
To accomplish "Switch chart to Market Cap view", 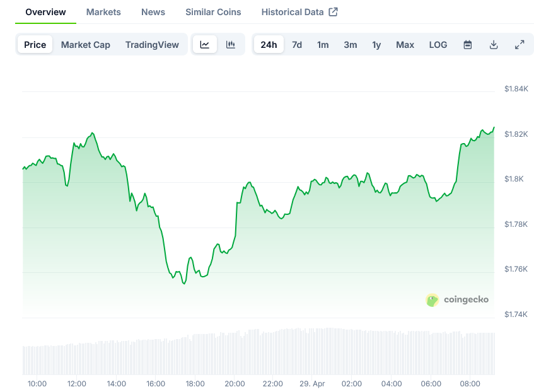I will [x=85, y=45].
